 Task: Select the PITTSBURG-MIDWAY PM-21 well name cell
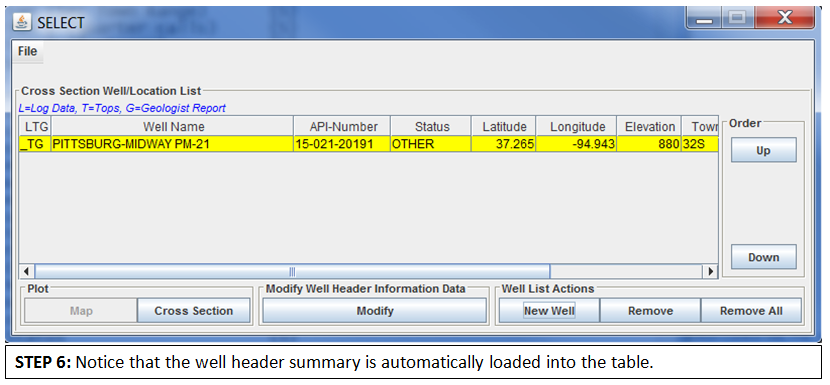click(x=173, y=144)
